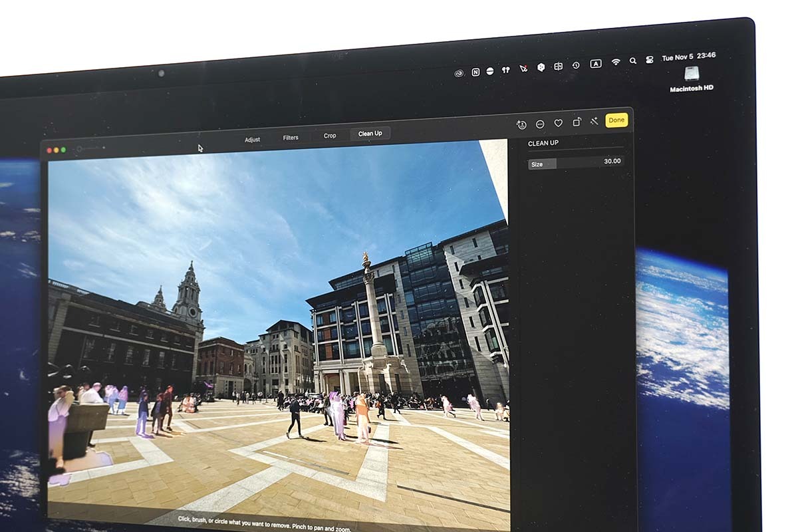The width and height of the screenshot is (798, 532).
Task: Click the hexagon dice menu bar icon
Action: [x=541, y=67]
